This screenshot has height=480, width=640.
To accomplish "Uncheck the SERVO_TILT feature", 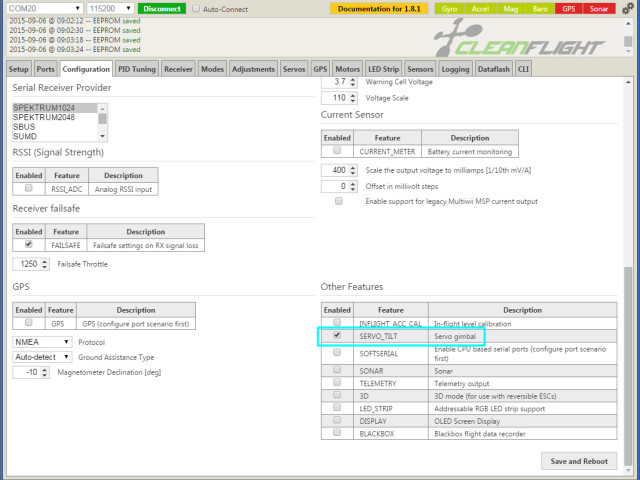I will click(x=337, y=335).
